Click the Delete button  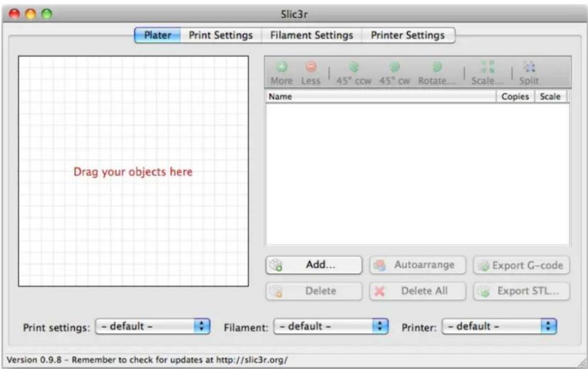coord(314,291)
